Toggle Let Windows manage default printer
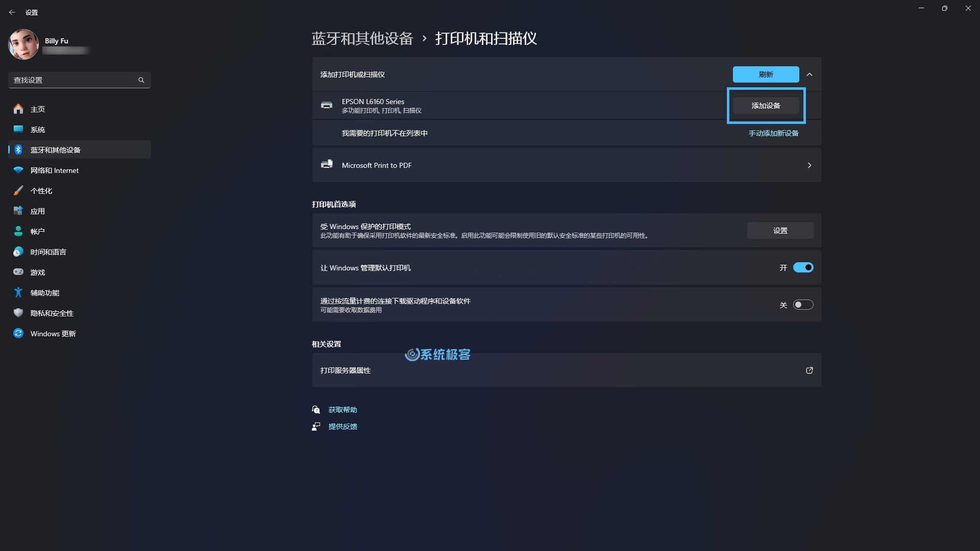Screen dimensions: 980x551 tap(802, 268)
